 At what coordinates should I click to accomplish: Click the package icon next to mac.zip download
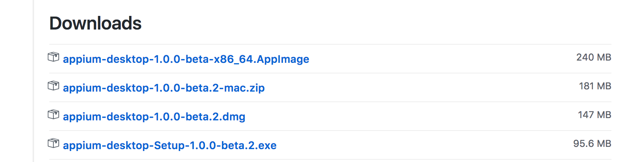point(53,86)
